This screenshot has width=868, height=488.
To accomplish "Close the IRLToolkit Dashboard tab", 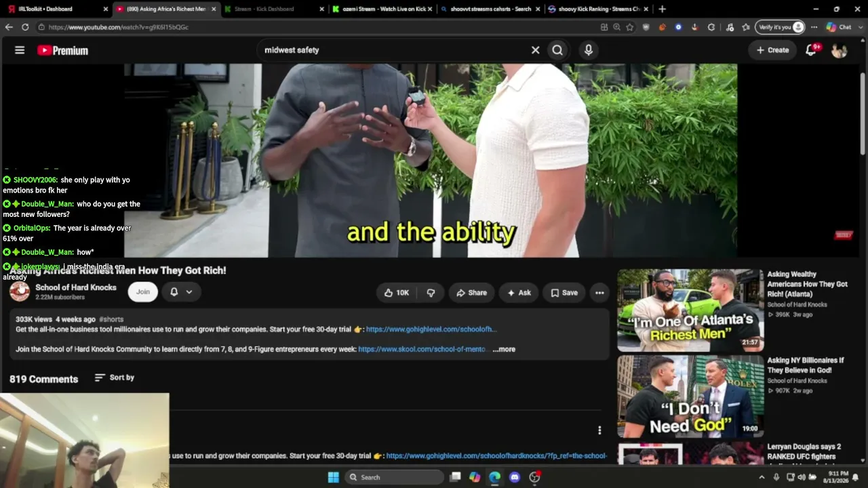I will coord(105,9).
